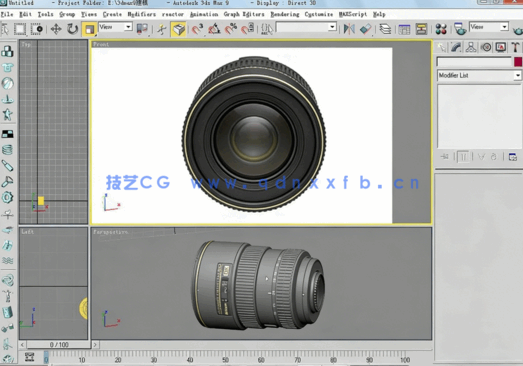This screenshot has height=366, width=523.
Task: Activate the Select and Move tool
Action: click(56, 29)
